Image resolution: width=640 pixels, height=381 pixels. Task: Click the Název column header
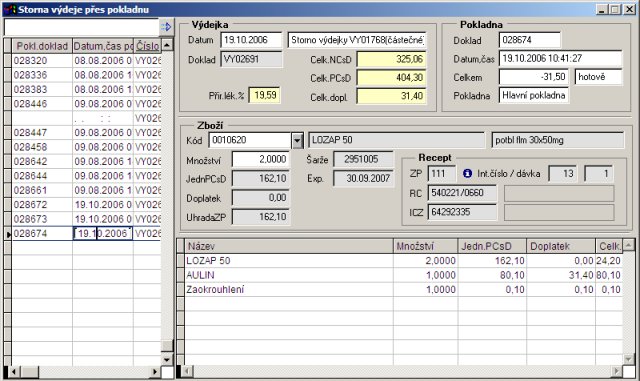click(x=289, y=246)
